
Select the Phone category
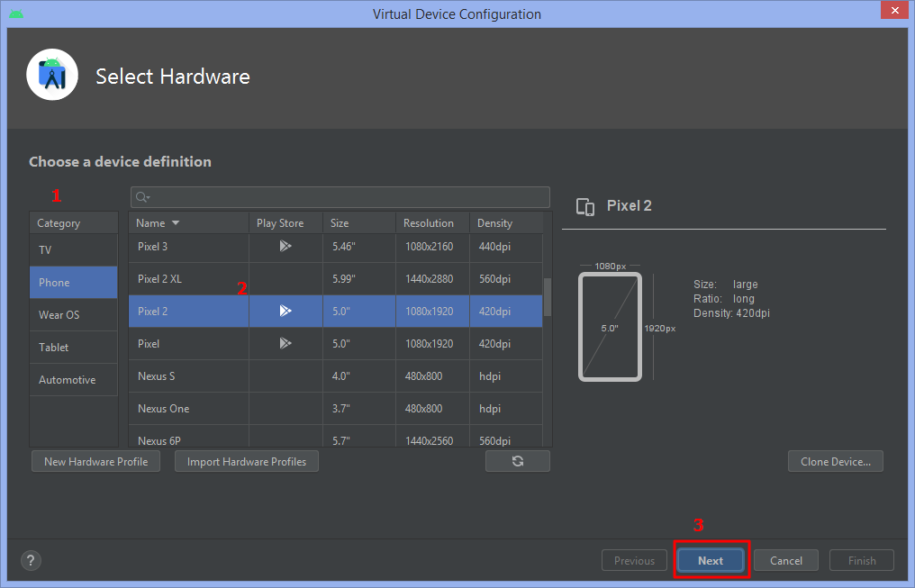click(x=74, y=283)
